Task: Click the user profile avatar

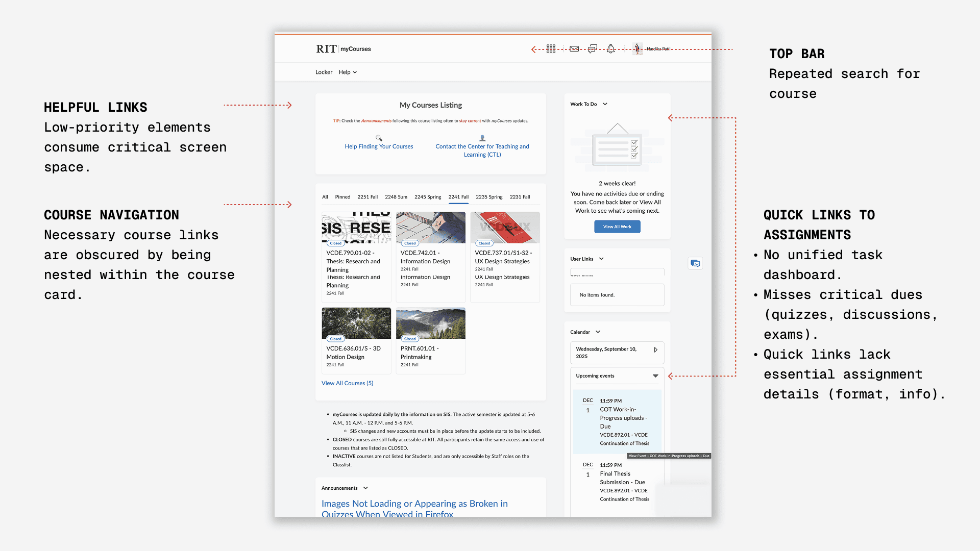Action: 638,49
